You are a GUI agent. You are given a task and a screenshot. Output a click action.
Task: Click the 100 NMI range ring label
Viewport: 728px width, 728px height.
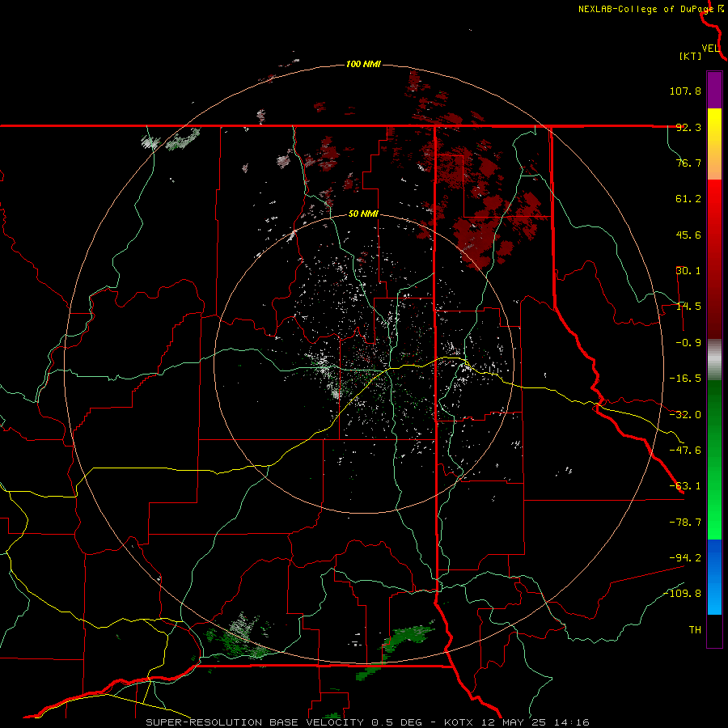pyautogui.click(x=363, y=64)
